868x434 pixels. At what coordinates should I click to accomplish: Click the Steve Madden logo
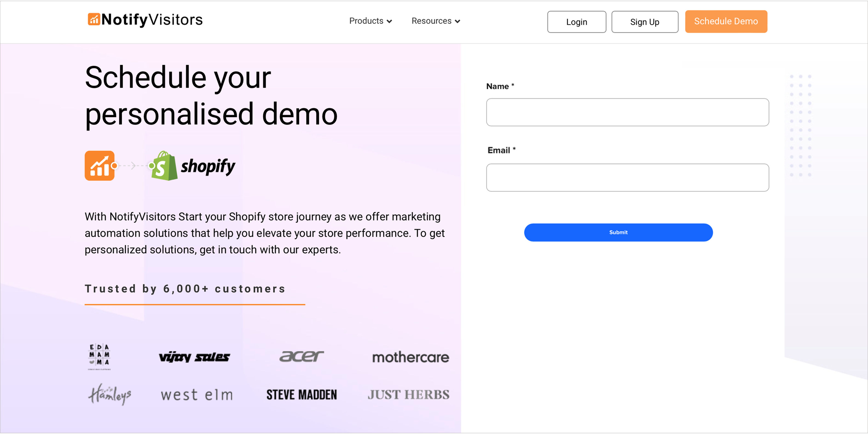302,395
